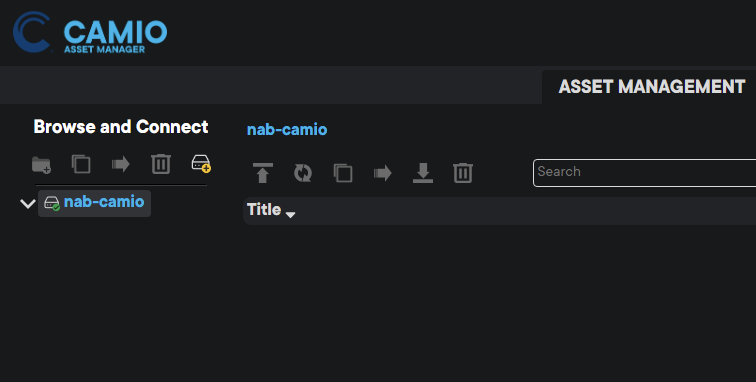Switch to the ASSET MANAGEMENT tab

[652, 87]
